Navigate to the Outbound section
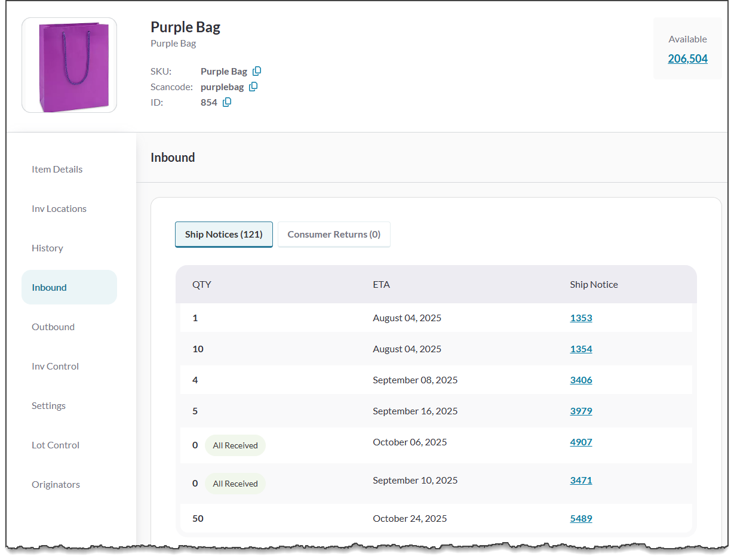This screenshot has height=560, width=734. click(x=53, y=327)
